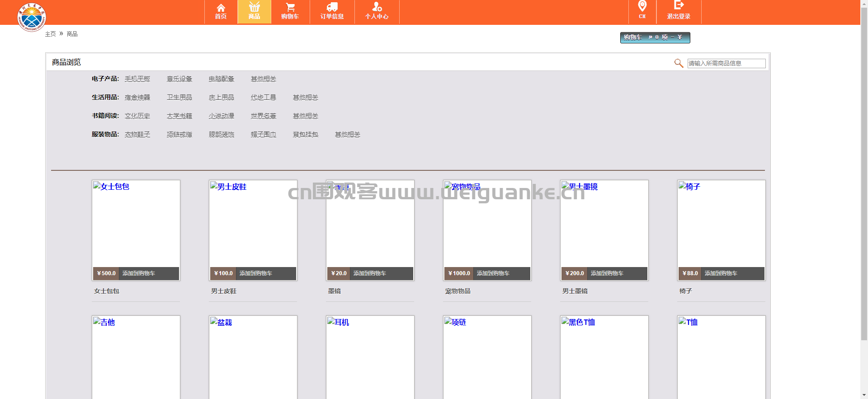Open 盆栽 product image

(x=253, y=357)
